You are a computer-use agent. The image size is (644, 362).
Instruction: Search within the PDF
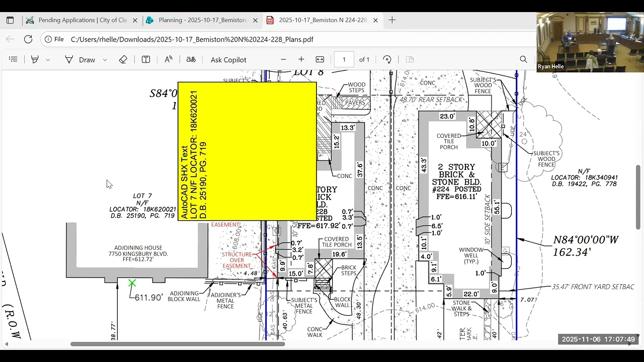coord(523,59)
